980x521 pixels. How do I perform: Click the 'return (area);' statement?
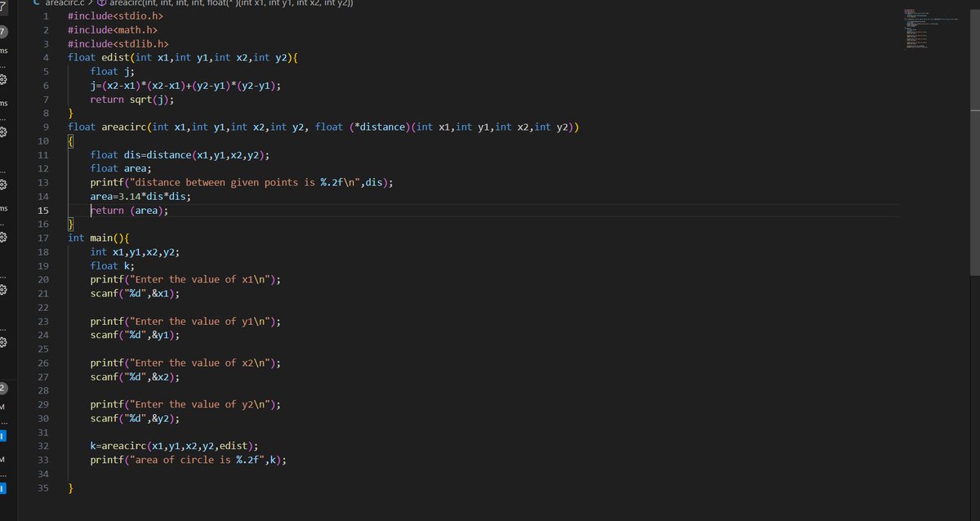[129, 210]
